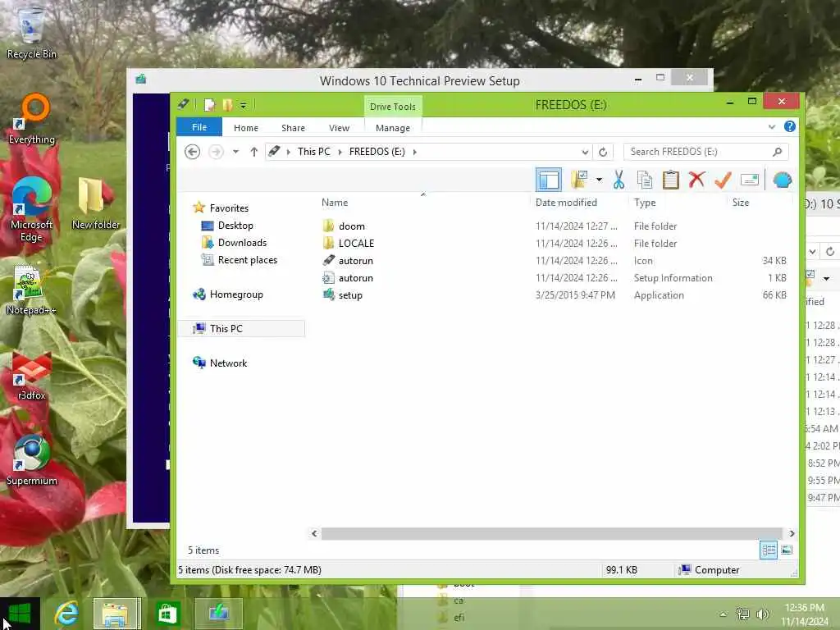Screen dimensions: 840x630
Task: Click the blue shell icon in toolbar
Action: pos(782,180)
